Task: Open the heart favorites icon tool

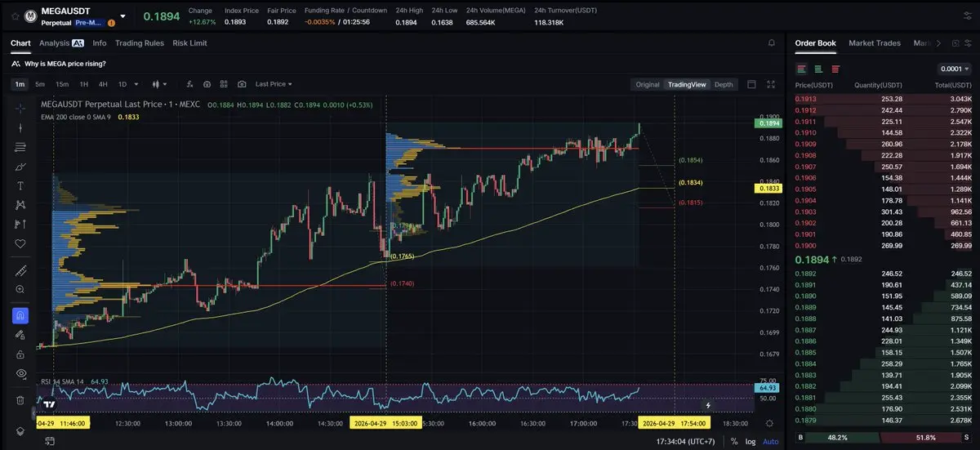Action: click(x=20, y=243)
